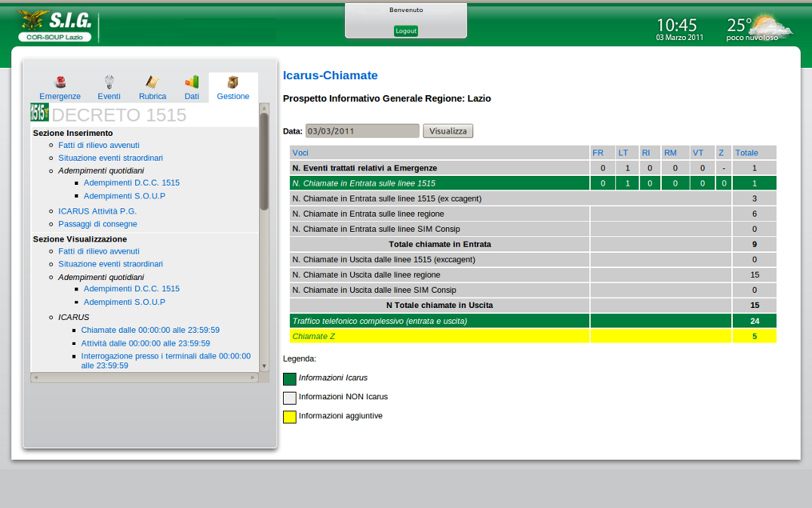This screenshot has height=508, width=812.
Task: Select green row N. Chiamate in Entrata sulle linee 1515
Action: coord(533,183)
